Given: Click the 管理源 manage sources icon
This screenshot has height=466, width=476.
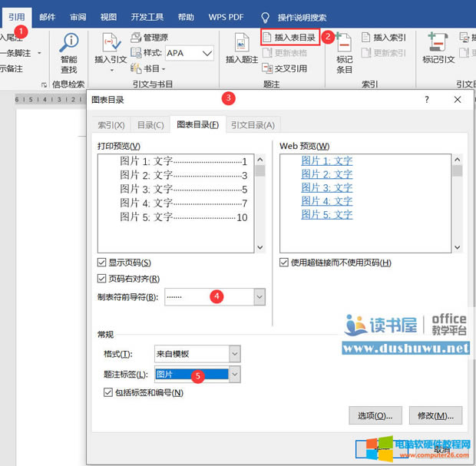Looking at the screenshot, I should point(137,37).
